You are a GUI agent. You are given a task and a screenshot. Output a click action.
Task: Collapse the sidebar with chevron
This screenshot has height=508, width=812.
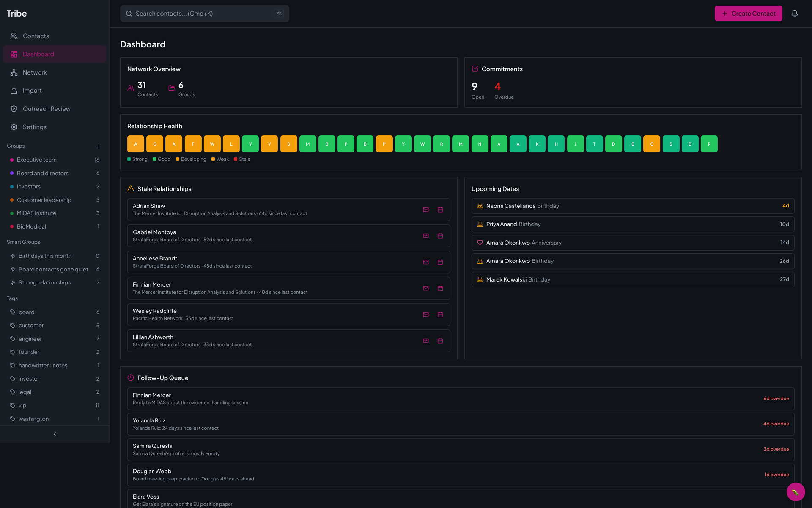pyautogui.click(x=55, y=434)
